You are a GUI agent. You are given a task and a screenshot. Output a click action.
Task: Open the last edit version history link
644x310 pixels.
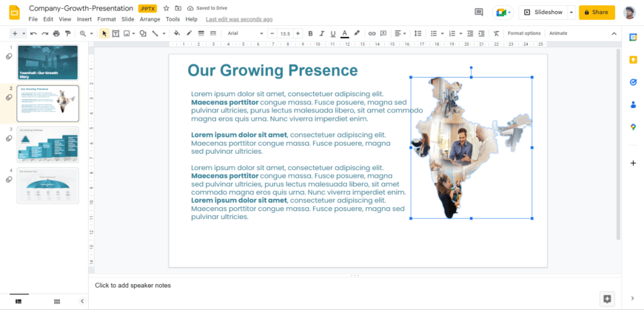pyautogui.click(x=239, y=19)
